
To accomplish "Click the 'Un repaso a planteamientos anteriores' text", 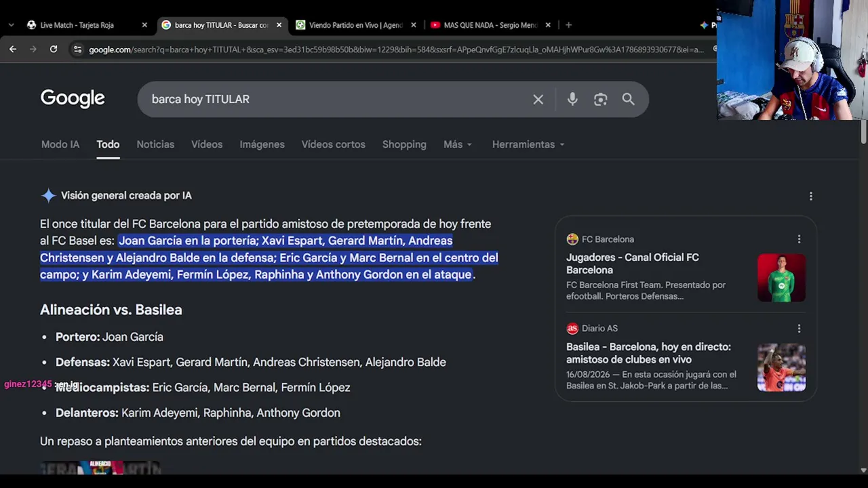I will click(231, 441).
